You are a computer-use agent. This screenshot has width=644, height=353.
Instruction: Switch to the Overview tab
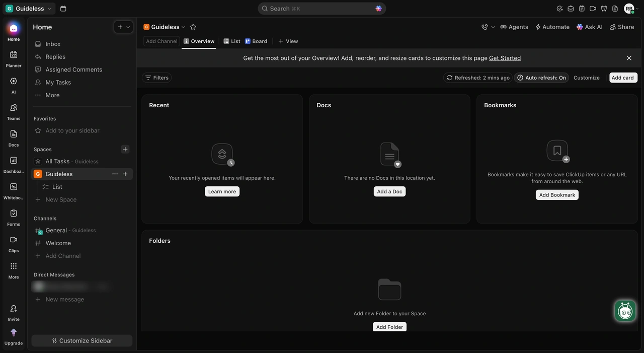[199, 41]
